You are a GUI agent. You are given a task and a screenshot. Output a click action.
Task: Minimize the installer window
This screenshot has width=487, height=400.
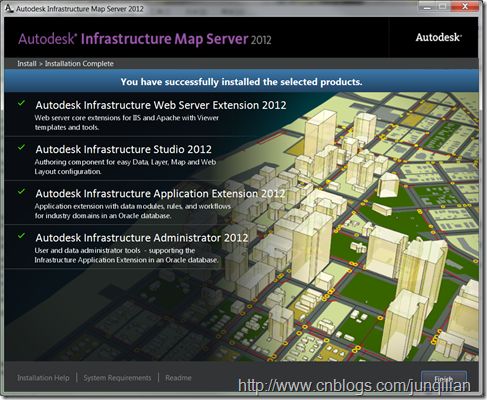click(x=428, y=6)
